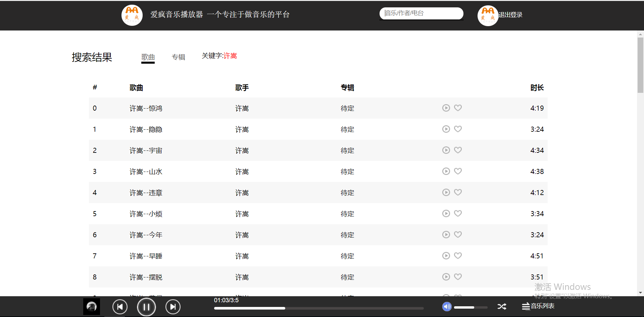Screen dimensions: 644x317
Task: Like the song 许嵩--小烦
Action: pyautogui.click(x=458, y=213)
